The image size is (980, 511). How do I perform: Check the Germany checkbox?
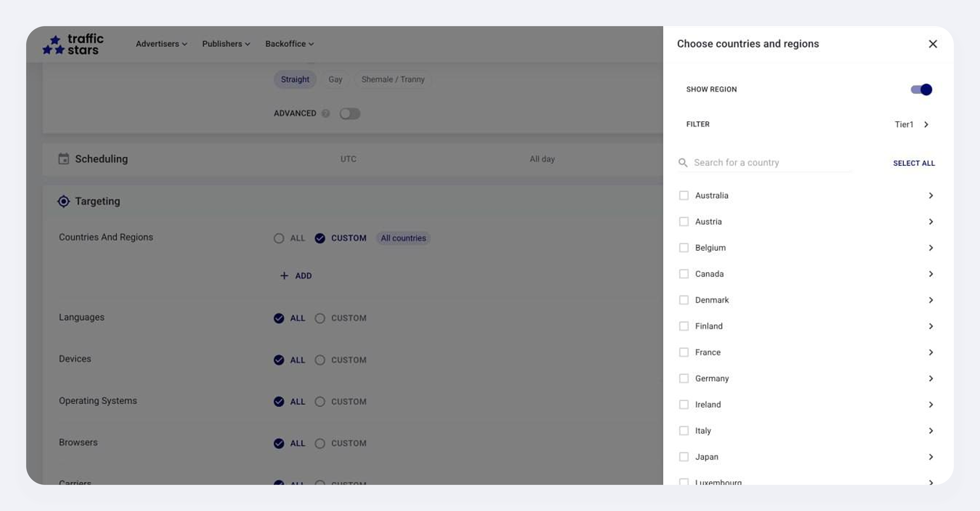coord(684,378)
